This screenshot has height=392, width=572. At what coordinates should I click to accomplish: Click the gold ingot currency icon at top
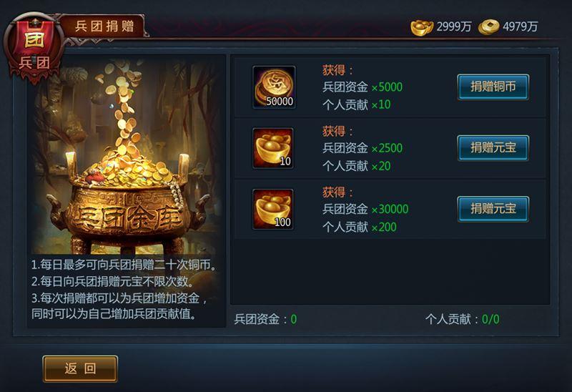pyautogui.click(x=422, y=27)
